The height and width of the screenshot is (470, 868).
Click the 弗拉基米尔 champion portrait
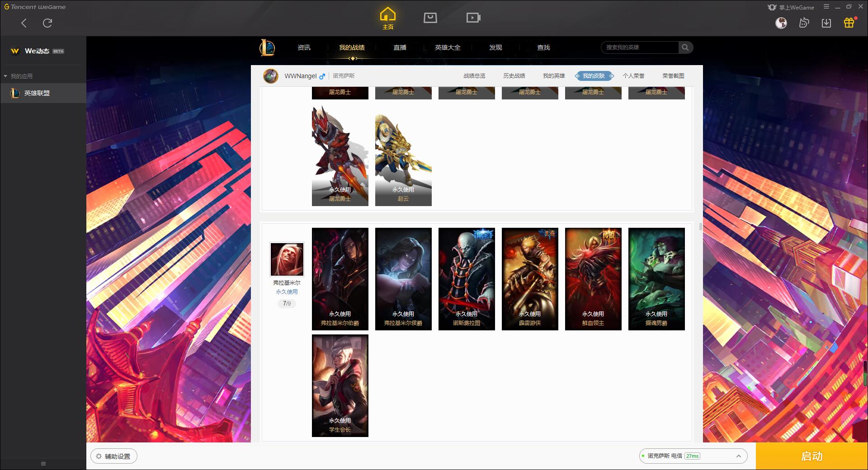[287, 259]
